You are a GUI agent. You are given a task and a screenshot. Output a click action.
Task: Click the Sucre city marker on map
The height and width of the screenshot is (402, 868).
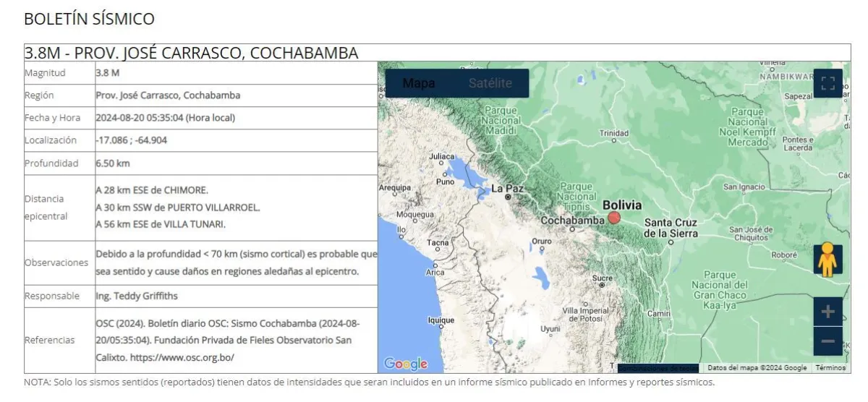coord(602,278)
